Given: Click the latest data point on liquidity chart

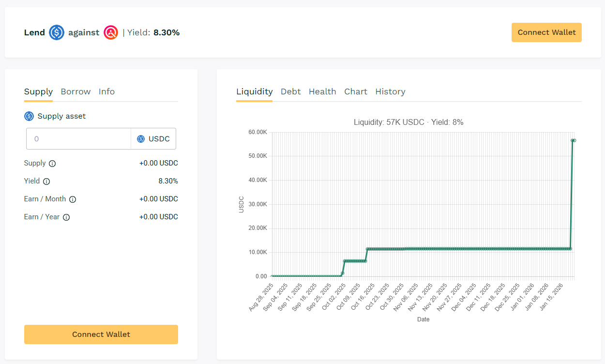Looking at the screenshot, I should pos(574,140).
